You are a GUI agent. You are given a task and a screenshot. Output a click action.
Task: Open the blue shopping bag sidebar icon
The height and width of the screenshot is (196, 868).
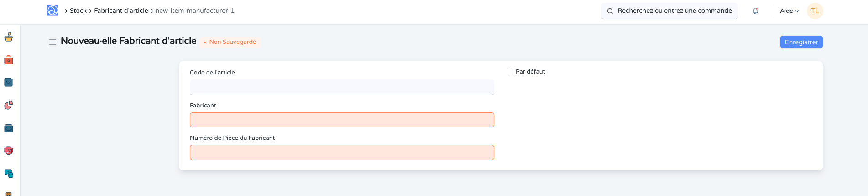coord(9,82)
